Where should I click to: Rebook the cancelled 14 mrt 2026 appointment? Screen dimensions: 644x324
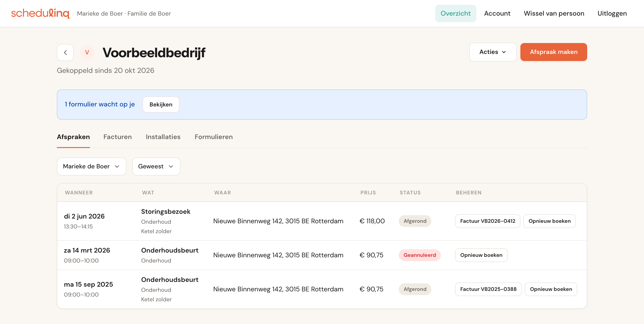(x=481, y=255)
